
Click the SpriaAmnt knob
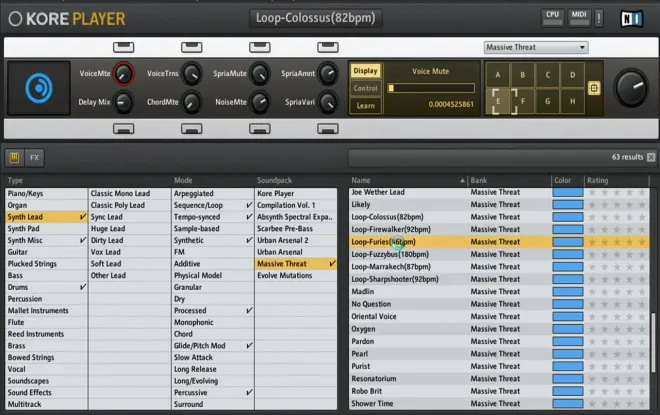pos(328,74)
